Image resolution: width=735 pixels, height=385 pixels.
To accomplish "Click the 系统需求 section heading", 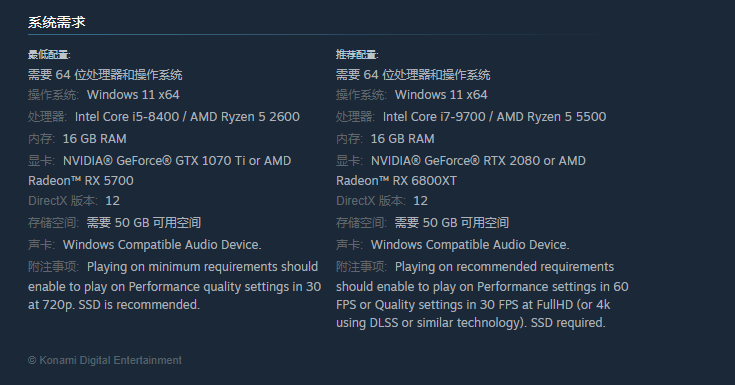I will 57,22.
